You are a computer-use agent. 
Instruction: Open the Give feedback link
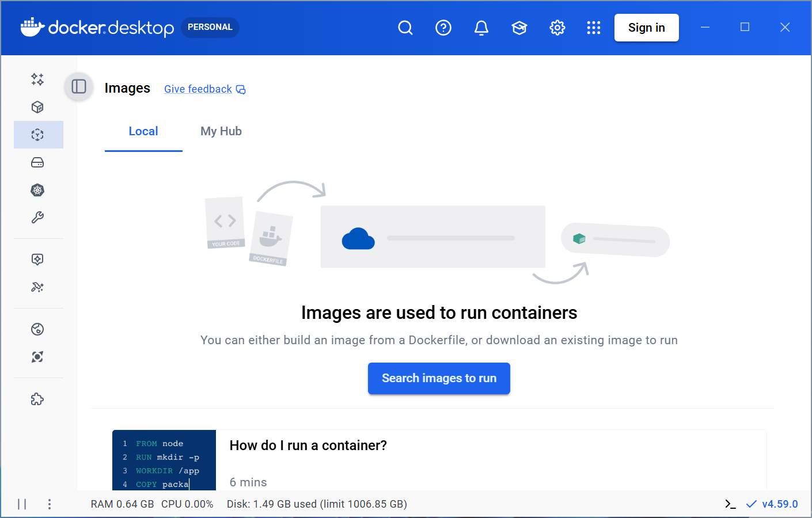point(198,89)
